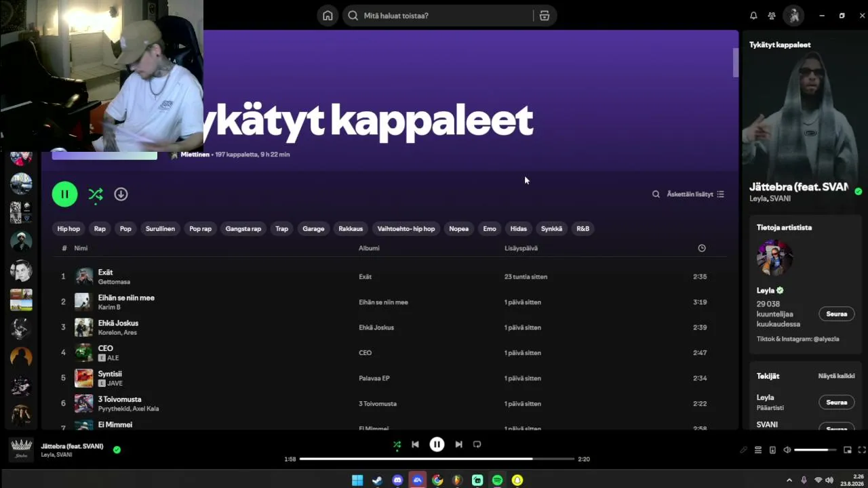Open the miniplayer icon
Viewport: 868px width, 488px height.
click(x=847, y=450)
